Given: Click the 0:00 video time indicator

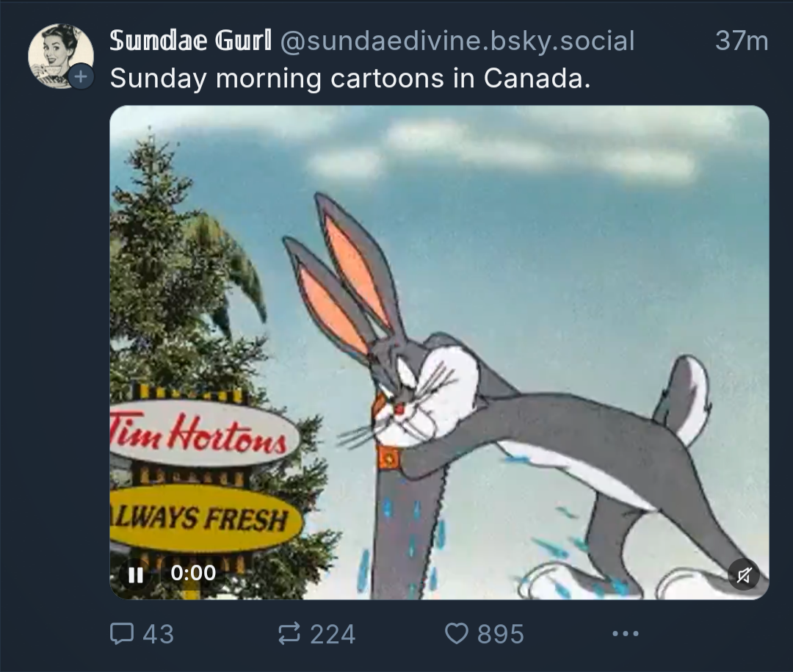Looking at the screenshot, I should click(x=193, y=574).
